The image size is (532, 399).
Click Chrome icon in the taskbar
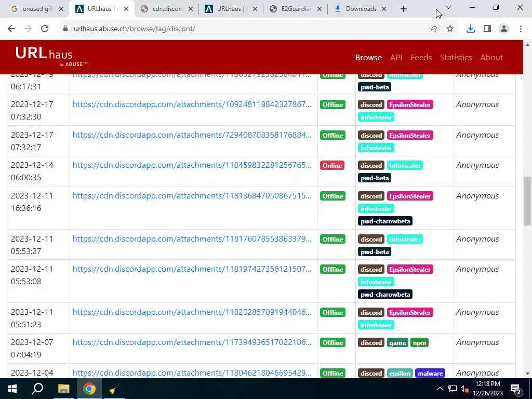coord(89,389)
